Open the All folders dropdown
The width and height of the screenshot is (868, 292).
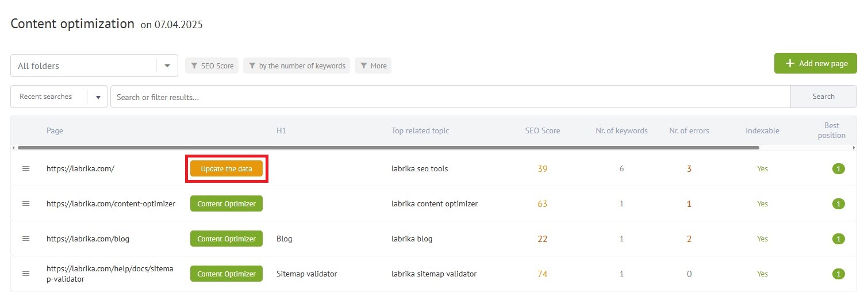point(167,66)
